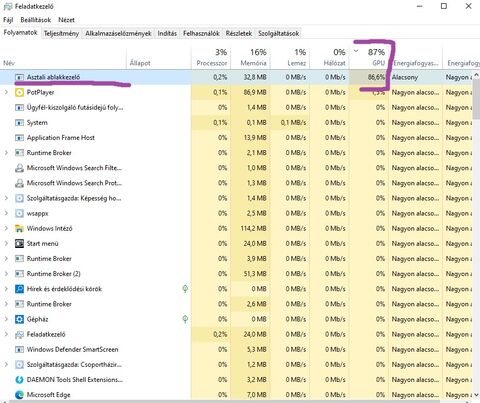Image resolution: width=480 pixels, height=403 pixels.
Task: Click the wsappx process icon
Action: pos(19,213)
